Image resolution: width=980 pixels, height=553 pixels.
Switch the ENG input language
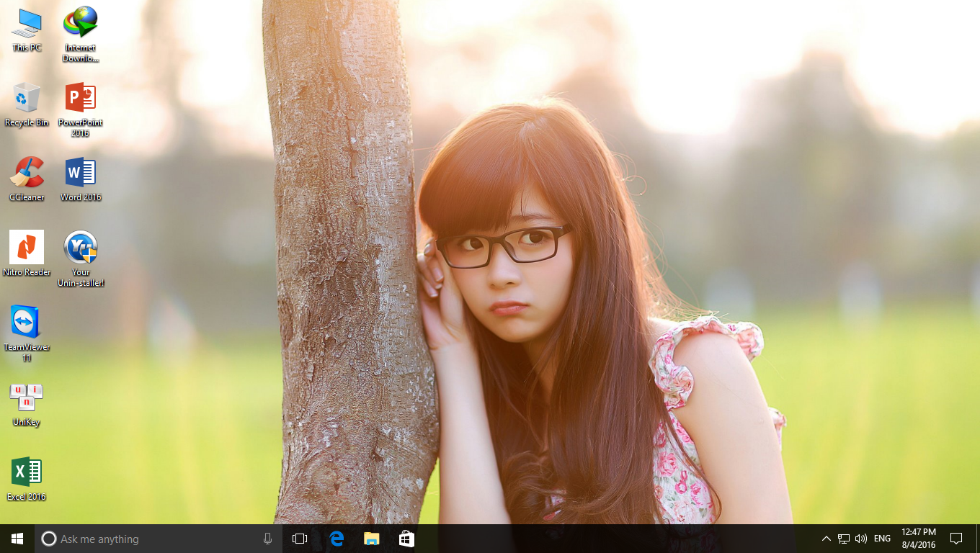click(x=881, y=538)
